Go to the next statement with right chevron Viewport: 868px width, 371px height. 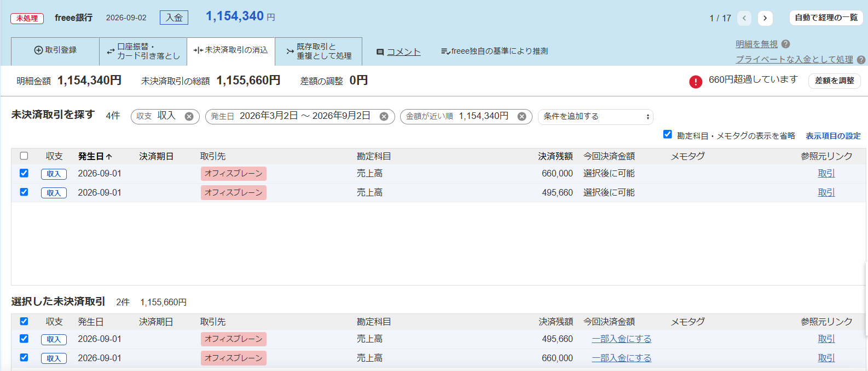tap(765, 18)
